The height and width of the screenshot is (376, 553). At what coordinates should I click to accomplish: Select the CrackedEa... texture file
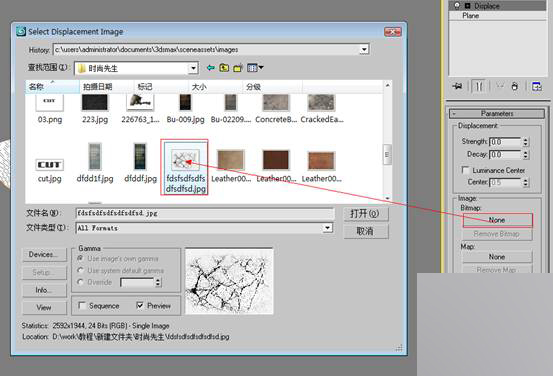click(x=321, y=109)
